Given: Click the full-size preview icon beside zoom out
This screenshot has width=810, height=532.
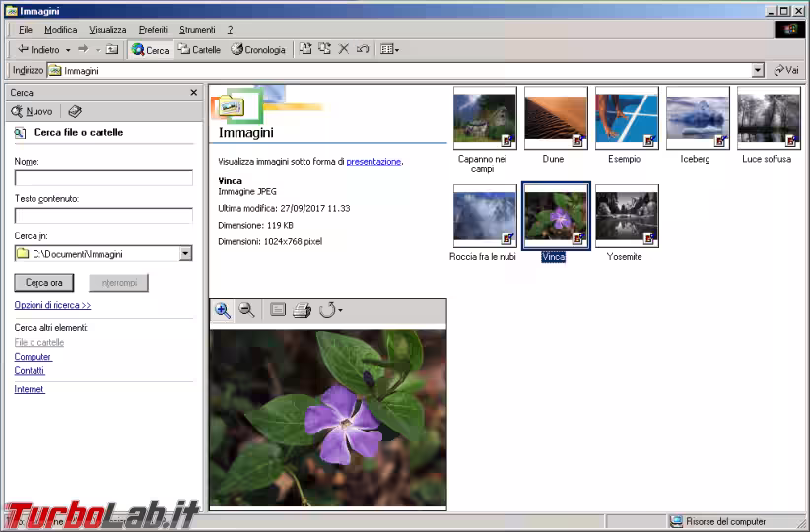Looking at the screenshot, I should coord(278,310).
